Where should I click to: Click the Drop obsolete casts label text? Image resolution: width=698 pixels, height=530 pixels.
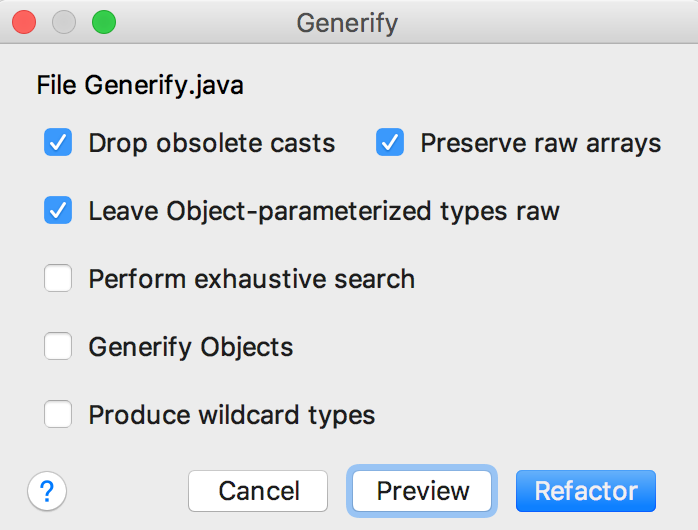tap(212, 143)
